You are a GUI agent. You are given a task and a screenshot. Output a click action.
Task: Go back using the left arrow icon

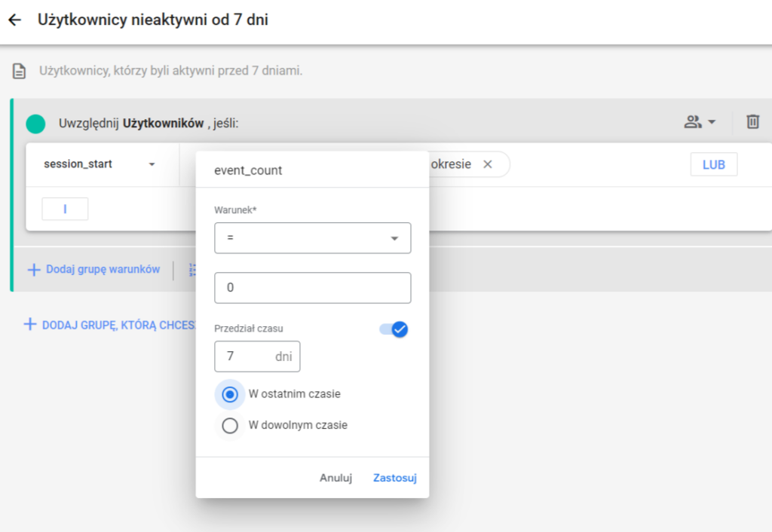click(x=15, y=20)
